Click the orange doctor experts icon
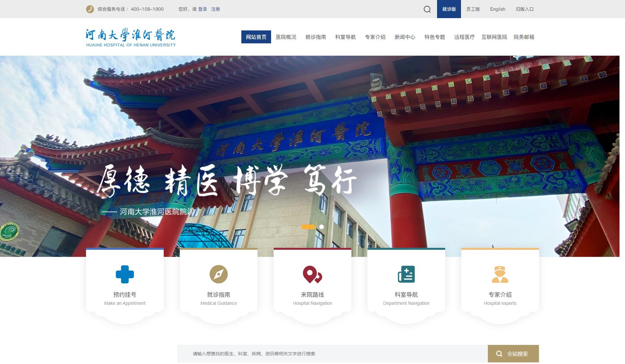 (500, 274)
